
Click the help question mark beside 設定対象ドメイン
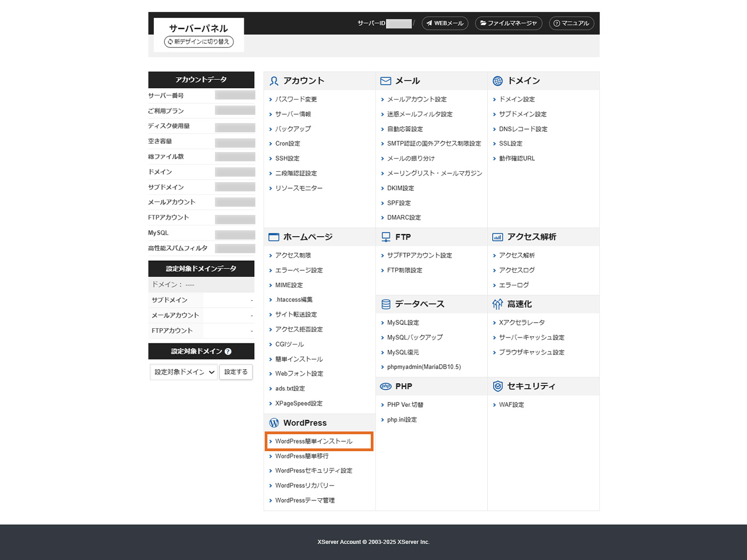pos(228,352)
